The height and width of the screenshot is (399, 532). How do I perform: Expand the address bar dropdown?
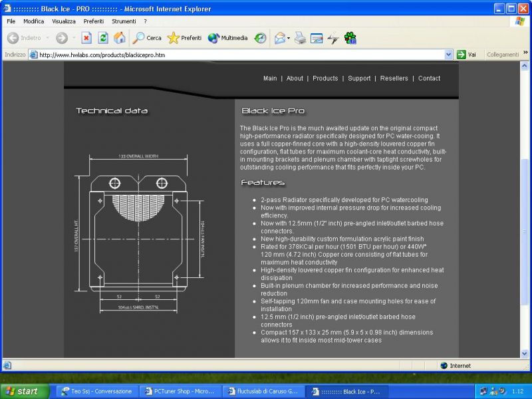tap(448, 55)
